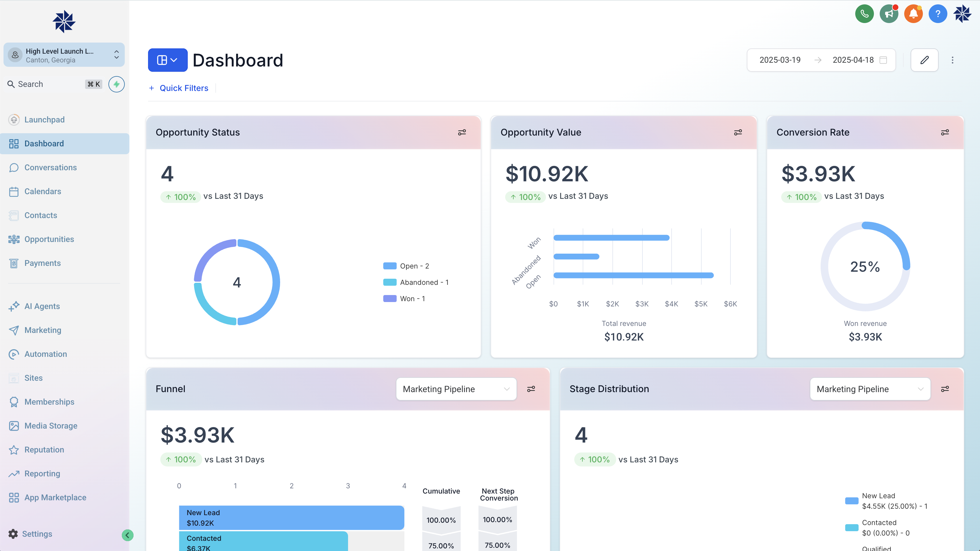Click the pencil edit dashboard button
Image resolution: width=980 pixels, height=551 pixels.
(924, 60)
